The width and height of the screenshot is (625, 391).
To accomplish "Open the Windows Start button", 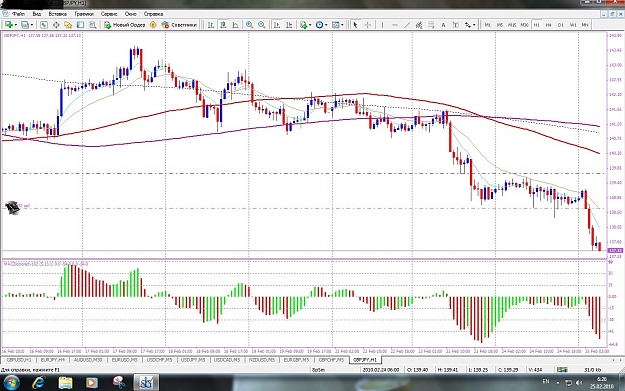I will tap(11, 383).
